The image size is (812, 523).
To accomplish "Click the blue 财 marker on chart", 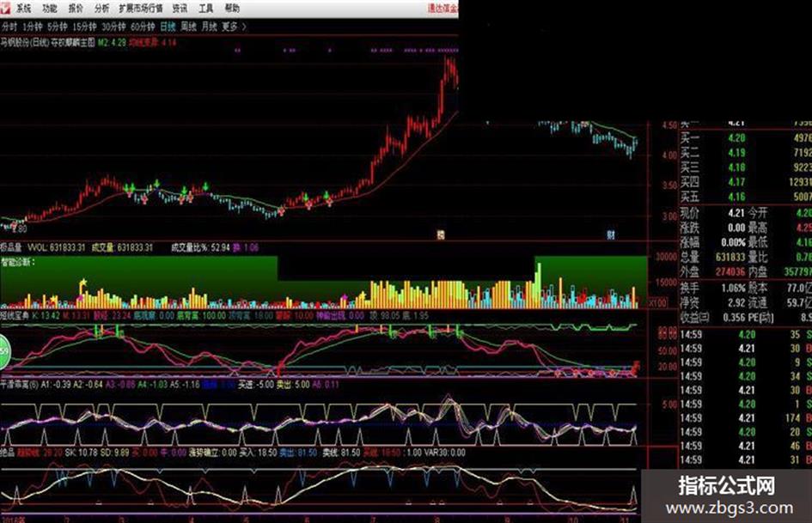I will click(x=611, y=234).
